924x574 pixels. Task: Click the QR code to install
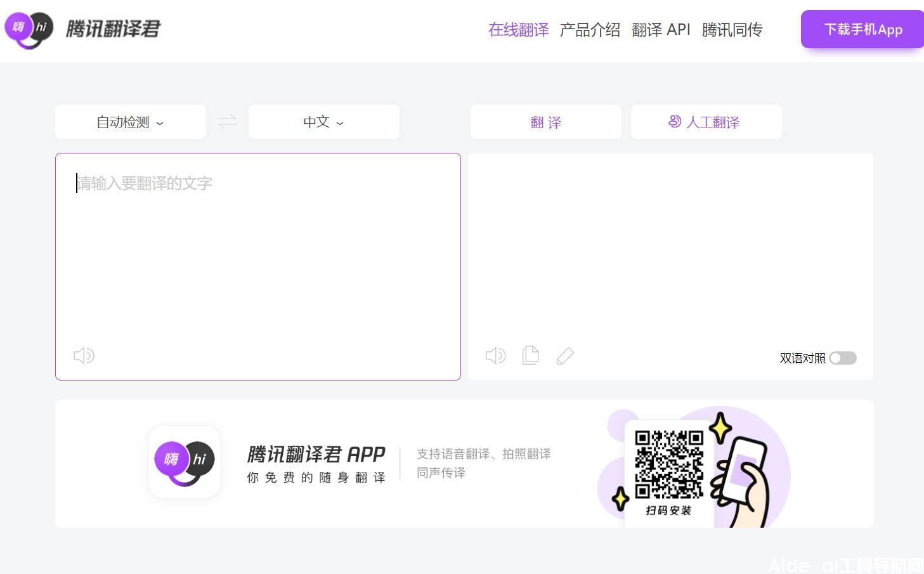pos(669,464)
